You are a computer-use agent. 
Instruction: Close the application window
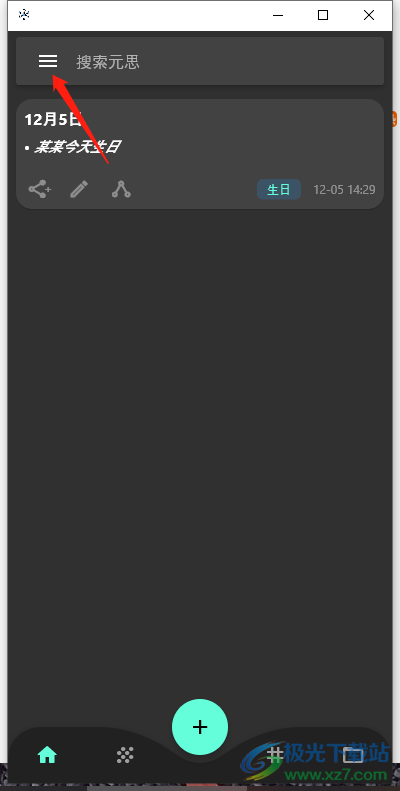369,16
